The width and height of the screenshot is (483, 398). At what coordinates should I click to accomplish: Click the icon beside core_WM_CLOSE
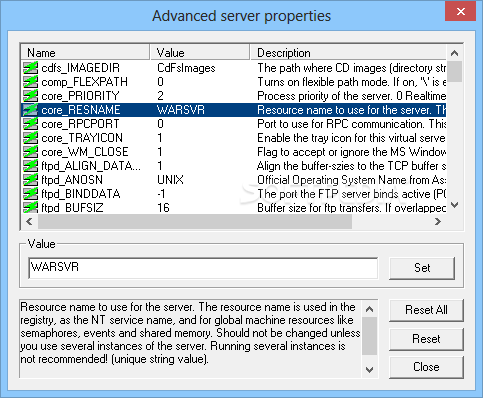tap(30, 152)
